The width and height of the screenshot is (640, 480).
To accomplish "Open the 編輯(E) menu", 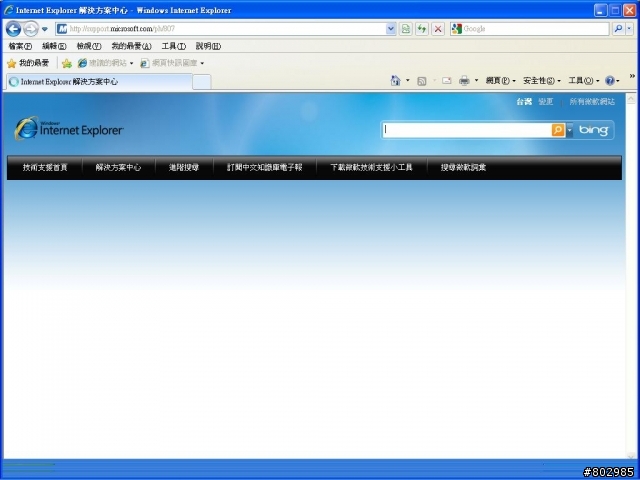I will coord(54,46).
